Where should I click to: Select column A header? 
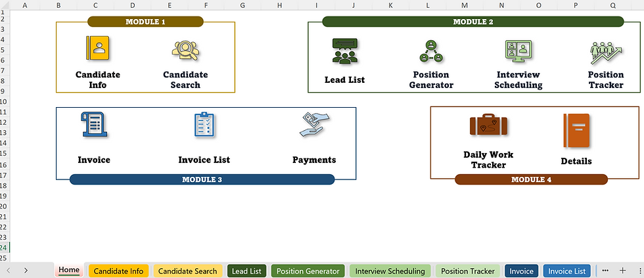(x=25, y=5)
